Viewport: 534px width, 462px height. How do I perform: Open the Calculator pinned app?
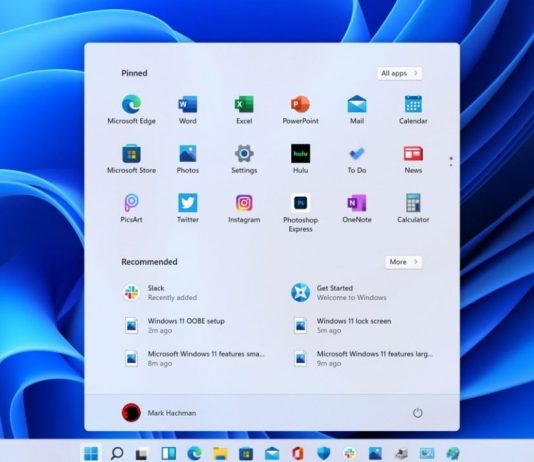[413, 208]
